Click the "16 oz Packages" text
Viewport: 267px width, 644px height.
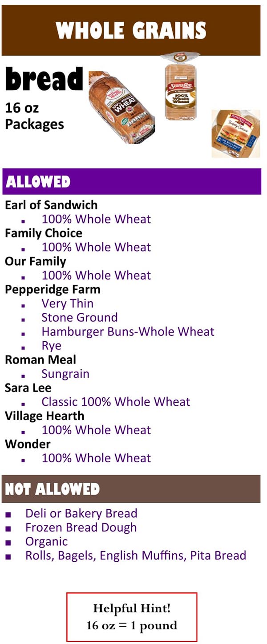[x=34, y=116]
